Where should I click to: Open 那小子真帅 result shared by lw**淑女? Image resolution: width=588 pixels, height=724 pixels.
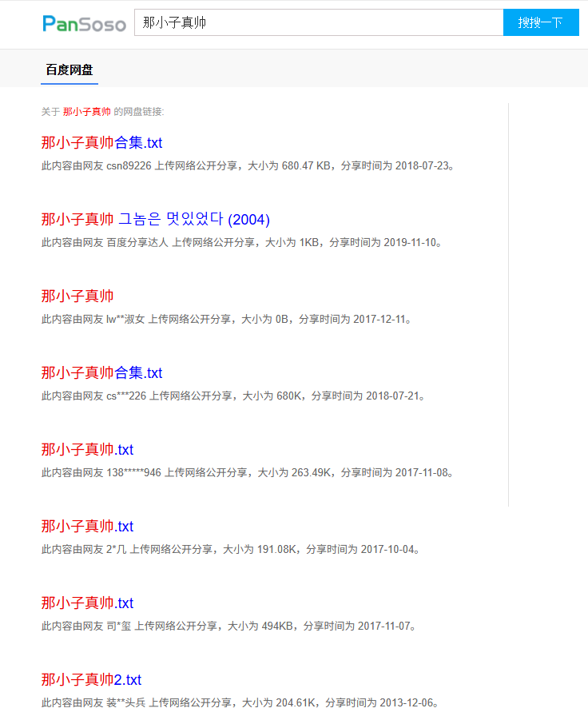tap(77, 296)
